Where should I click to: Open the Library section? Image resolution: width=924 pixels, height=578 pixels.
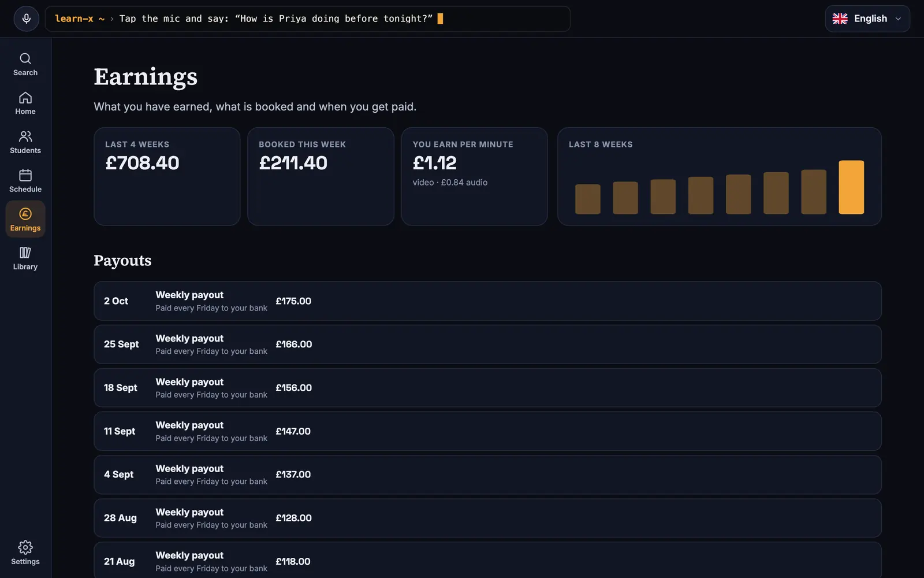(x=25, y=258)
